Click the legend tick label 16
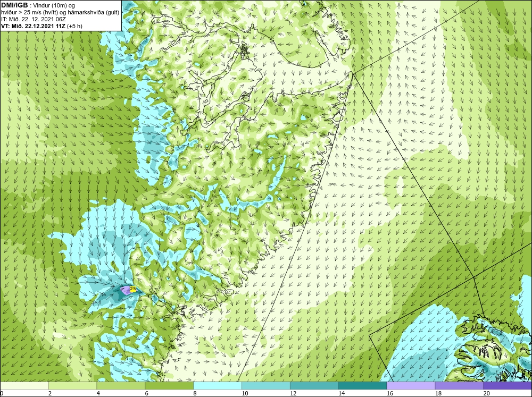 tap(390, 393)
